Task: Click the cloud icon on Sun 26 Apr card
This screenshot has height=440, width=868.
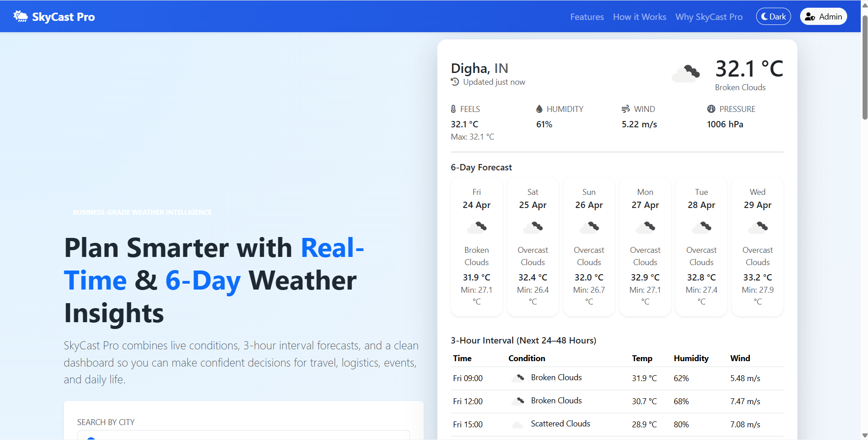Action: 589,227
